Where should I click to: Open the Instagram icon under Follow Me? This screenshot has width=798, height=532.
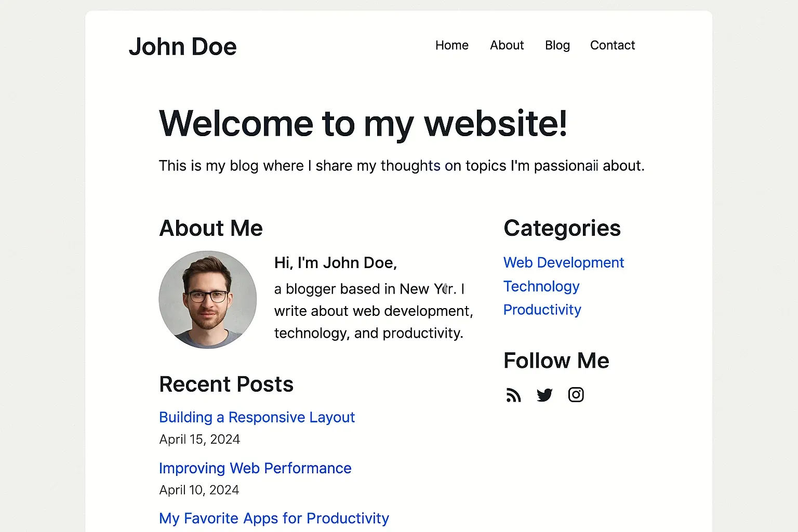(x=576, y=395)
